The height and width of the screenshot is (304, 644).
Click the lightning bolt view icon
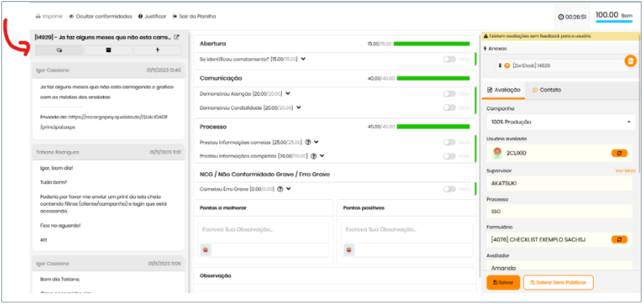[x=157, y=50]
